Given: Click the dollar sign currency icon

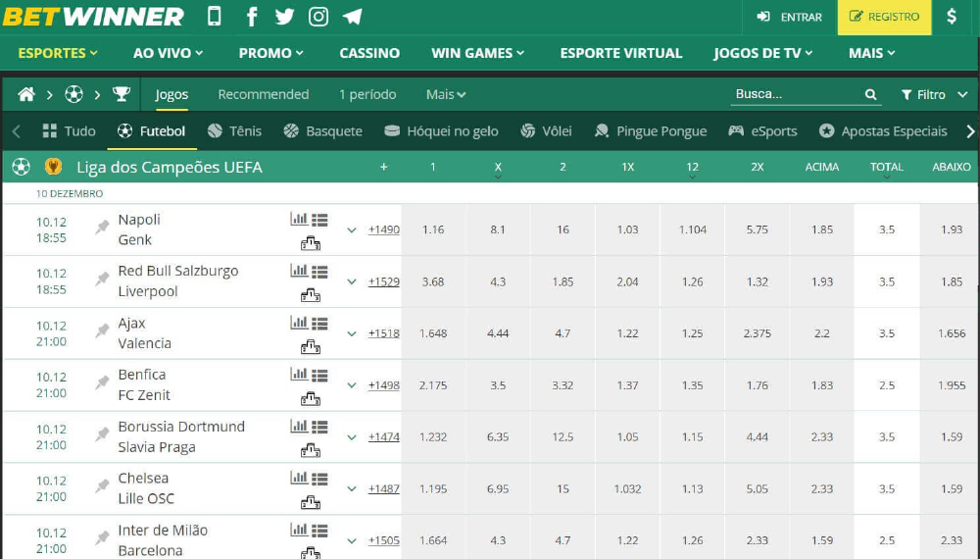Looking at the screenshot, I should [952, 17].
